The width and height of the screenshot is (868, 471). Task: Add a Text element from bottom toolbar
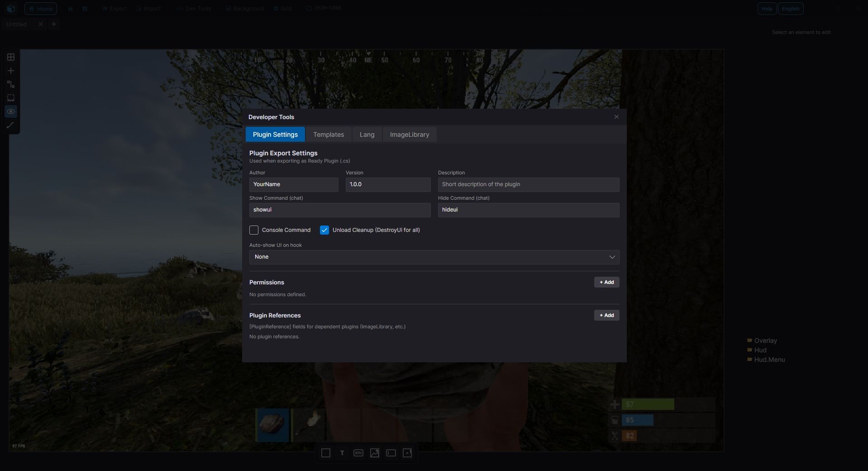[x=342, y=453]
